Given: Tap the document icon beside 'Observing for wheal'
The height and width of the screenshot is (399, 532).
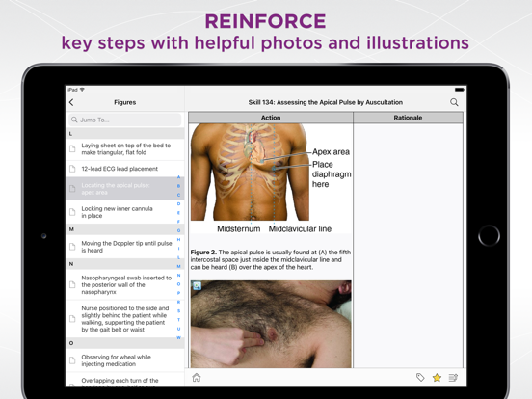Looking at the screenshot, I should click(x=72, y=360).
